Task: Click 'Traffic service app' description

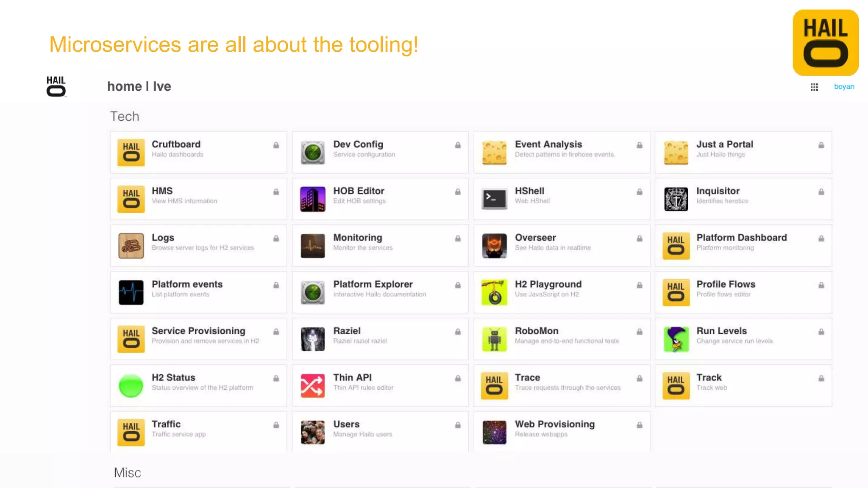Action: click(178, 434)
